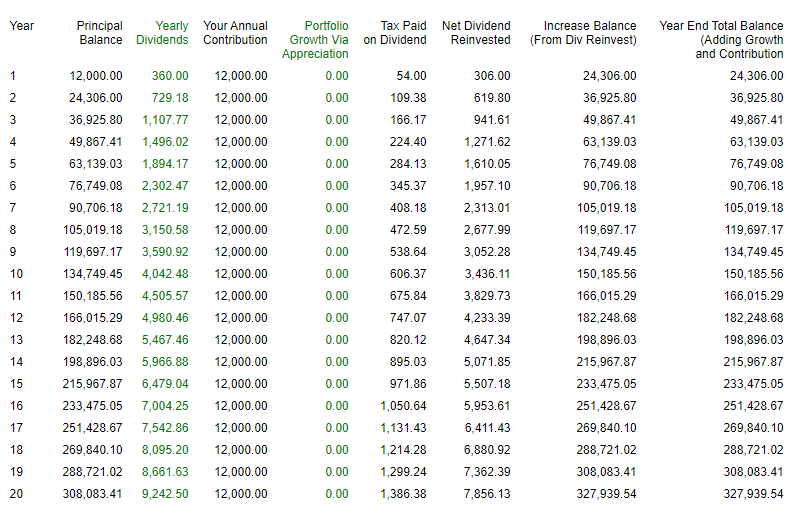The width and height of the screenshot is (801, 518).
Task: Click the 'Increase Balance (From Div Reinvest)' header
Action: 583,33
